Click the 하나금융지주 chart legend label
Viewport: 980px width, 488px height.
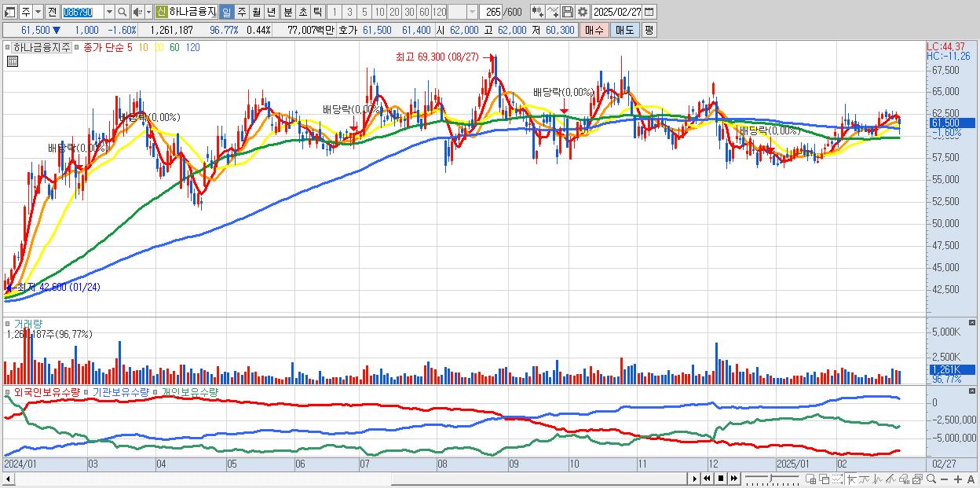tap(42, 47)
